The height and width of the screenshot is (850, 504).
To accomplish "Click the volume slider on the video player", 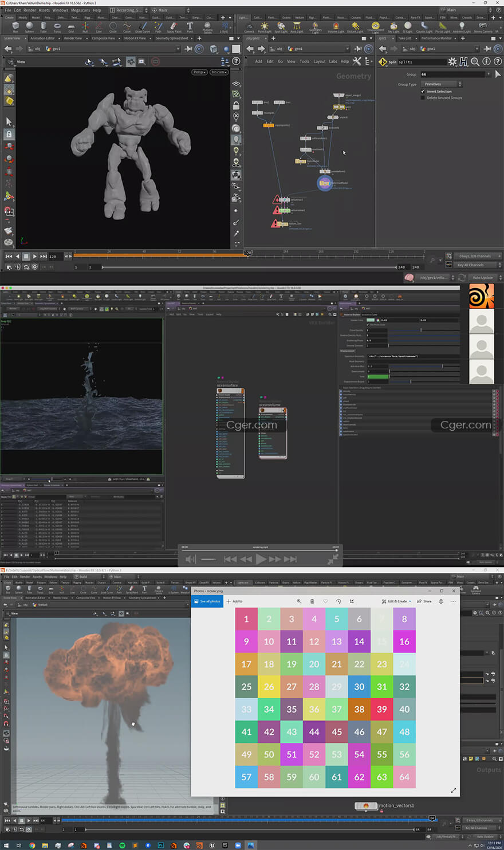I will [x=208, y=559].
